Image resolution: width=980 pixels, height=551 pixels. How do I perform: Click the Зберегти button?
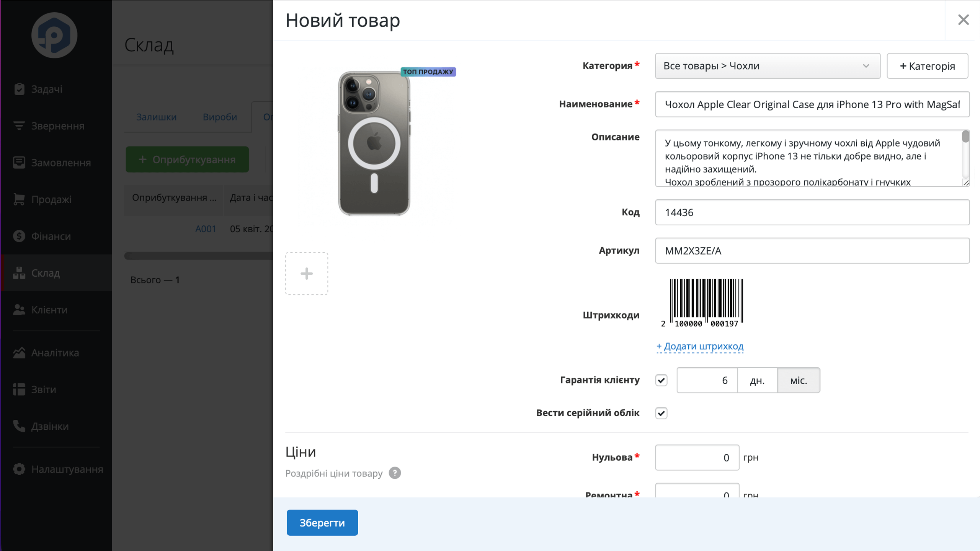tap(322, 523)
